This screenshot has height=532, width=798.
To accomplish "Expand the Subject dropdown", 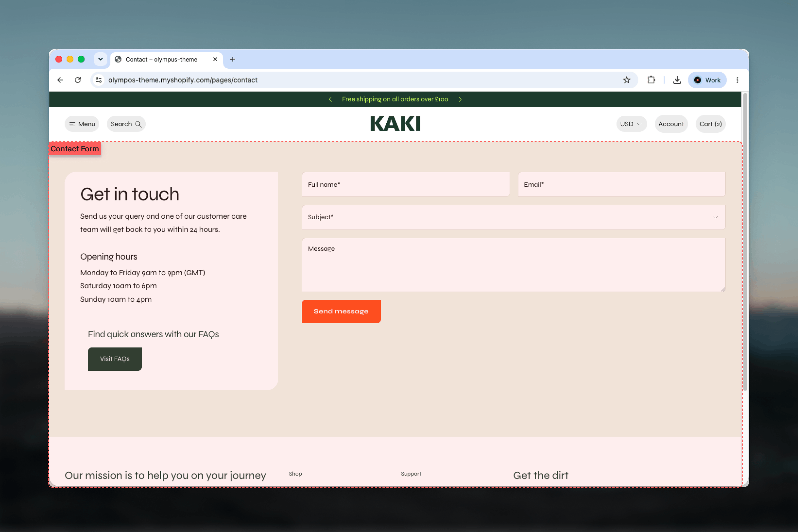I will [x=513, y=217].
